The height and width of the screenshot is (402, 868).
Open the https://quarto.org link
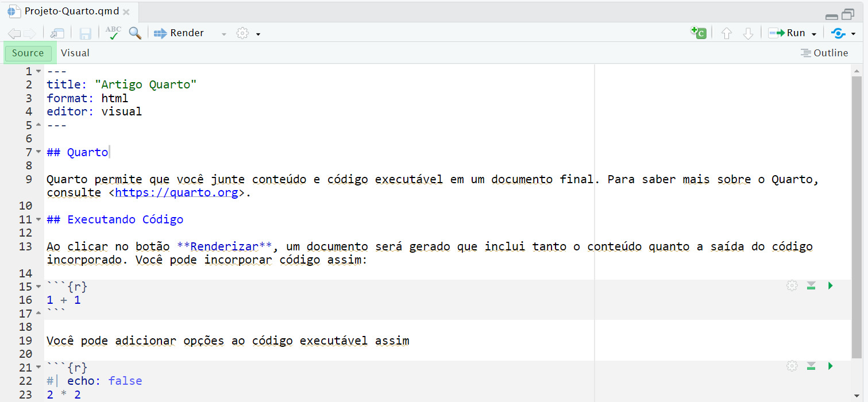(176, 192)
